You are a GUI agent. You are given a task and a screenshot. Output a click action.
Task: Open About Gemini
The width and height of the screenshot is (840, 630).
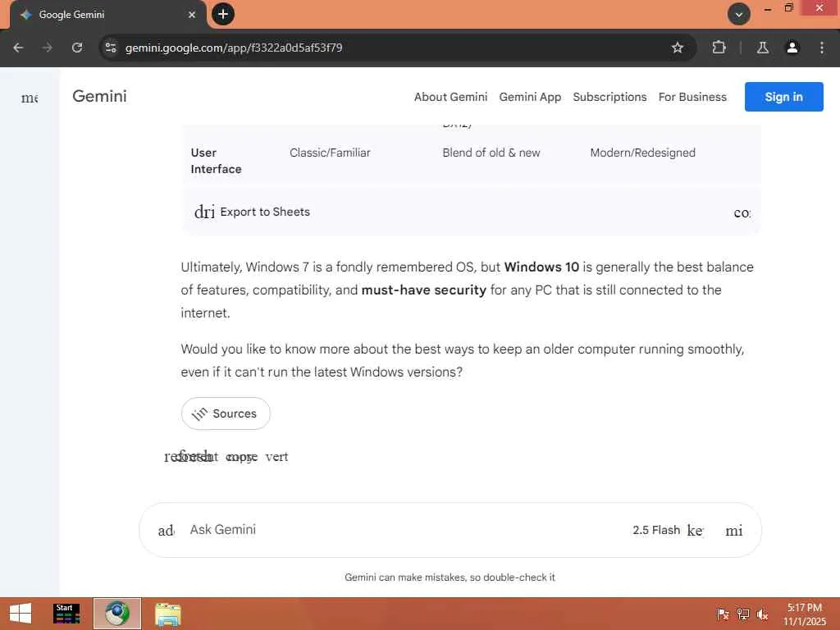[x=450, y=97]
